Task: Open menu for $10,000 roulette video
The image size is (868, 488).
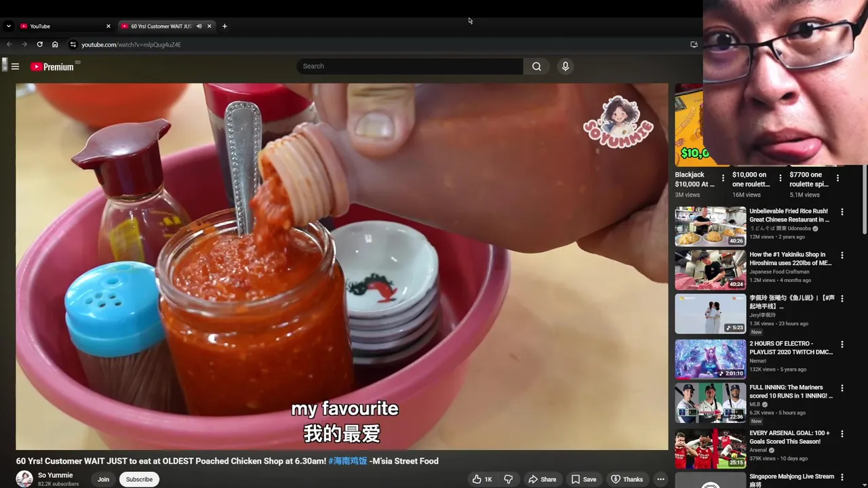Action: tap(781, 178)
